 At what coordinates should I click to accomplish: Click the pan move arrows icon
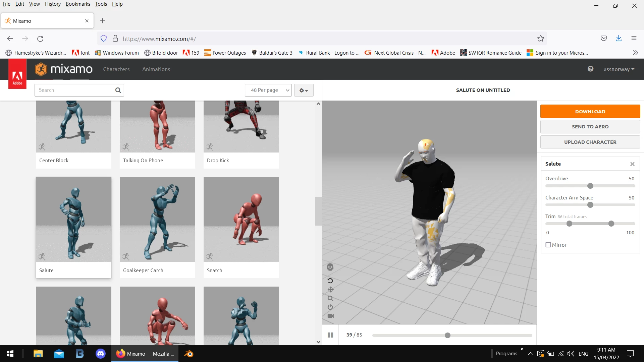point(330,289)
